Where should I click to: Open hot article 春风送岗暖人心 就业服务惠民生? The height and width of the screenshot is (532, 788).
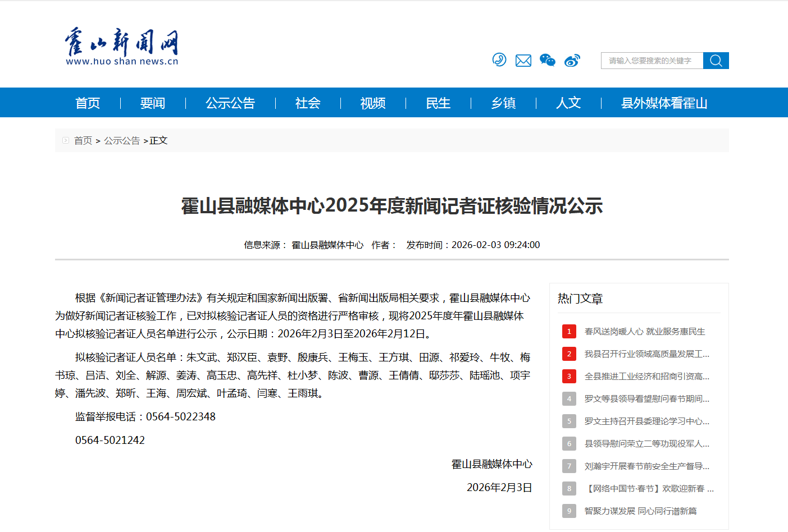[645, 332]
